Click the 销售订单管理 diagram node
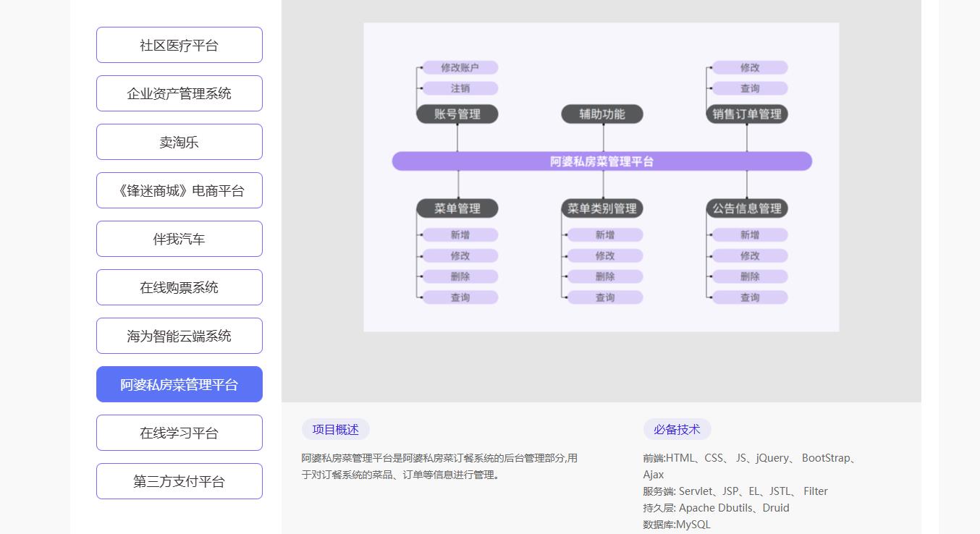Screen dimensions: 980x534 [x=747, y=114]
